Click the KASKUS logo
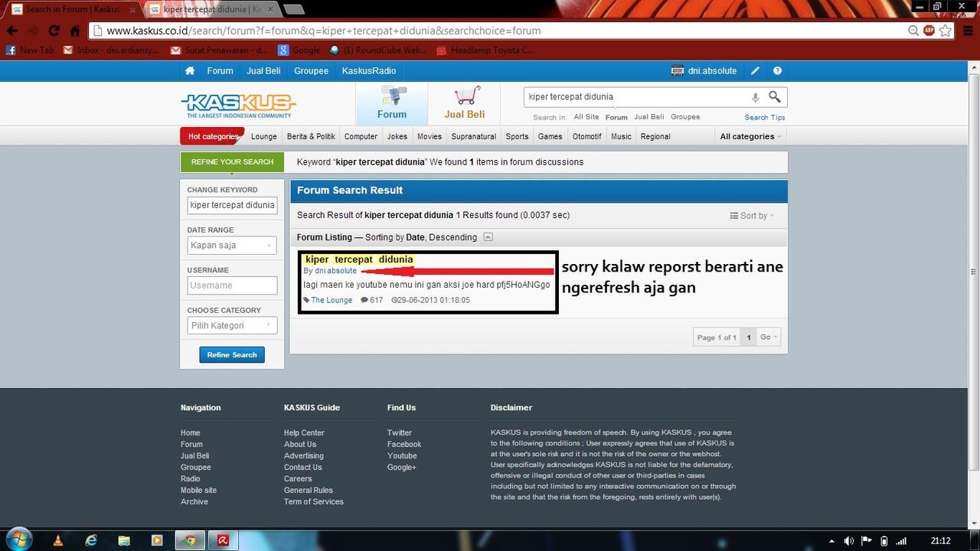 (x=238, y=106)
